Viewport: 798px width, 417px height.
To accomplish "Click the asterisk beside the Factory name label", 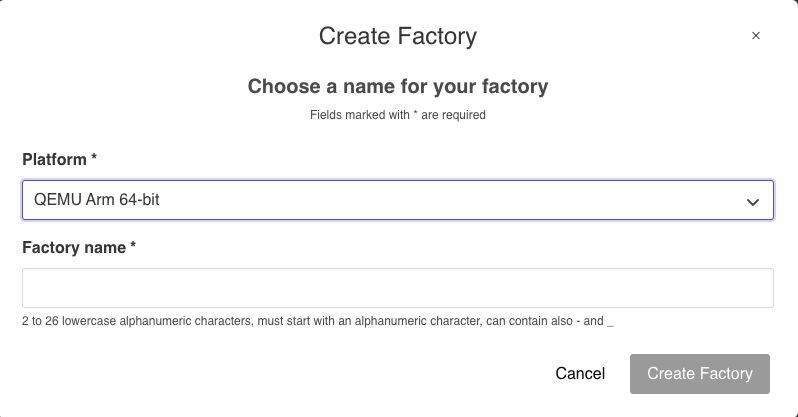I will 133,246.
